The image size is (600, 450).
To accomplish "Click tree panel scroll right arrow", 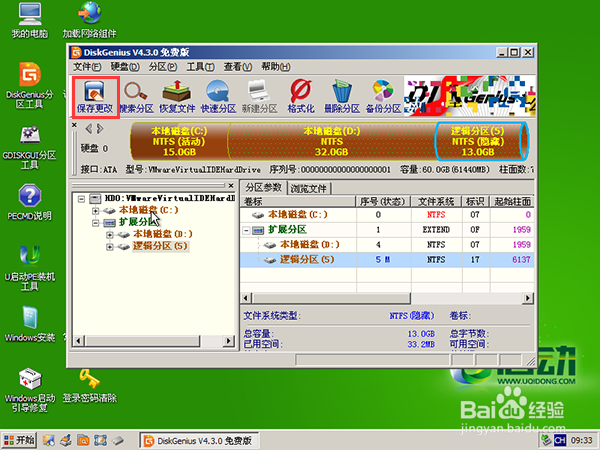I will click(x=229, y=341).
